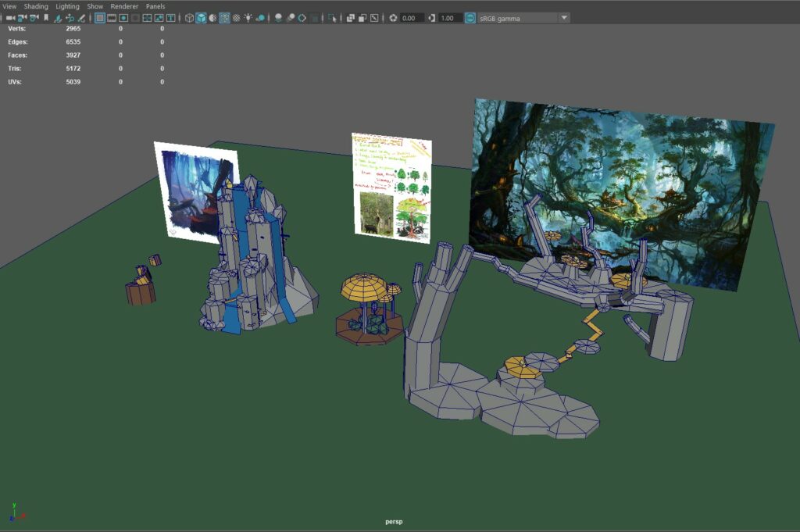Toggle the Safe Action overlay
The height and width of the screenshot is (532, 800).
point(159,18)
